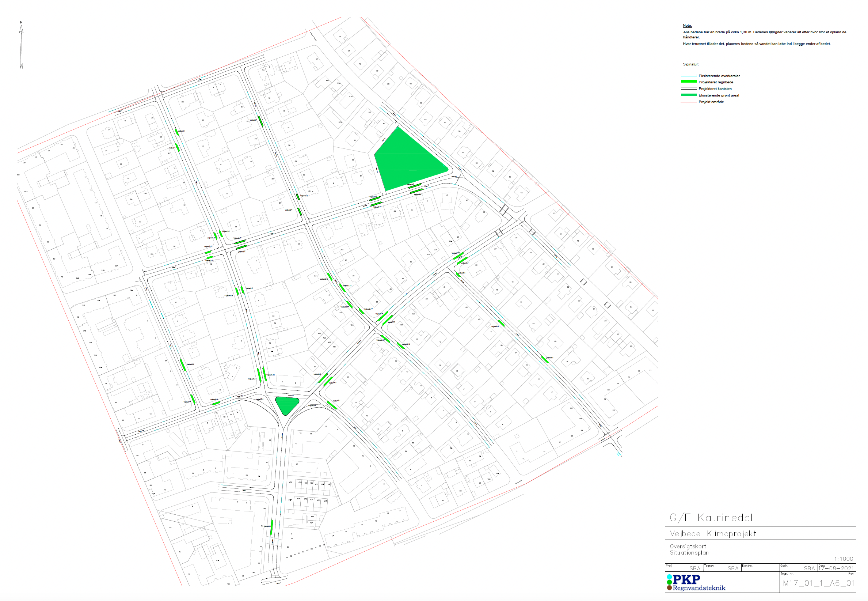Click the empty 'Kontrol.' field

(x=760, y=567)
